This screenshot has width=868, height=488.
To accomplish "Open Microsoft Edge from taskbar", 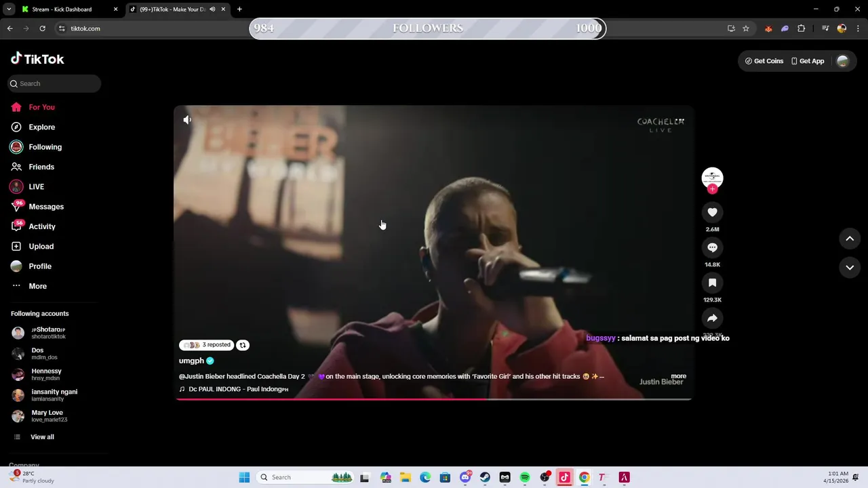I will tap(425, 477).
